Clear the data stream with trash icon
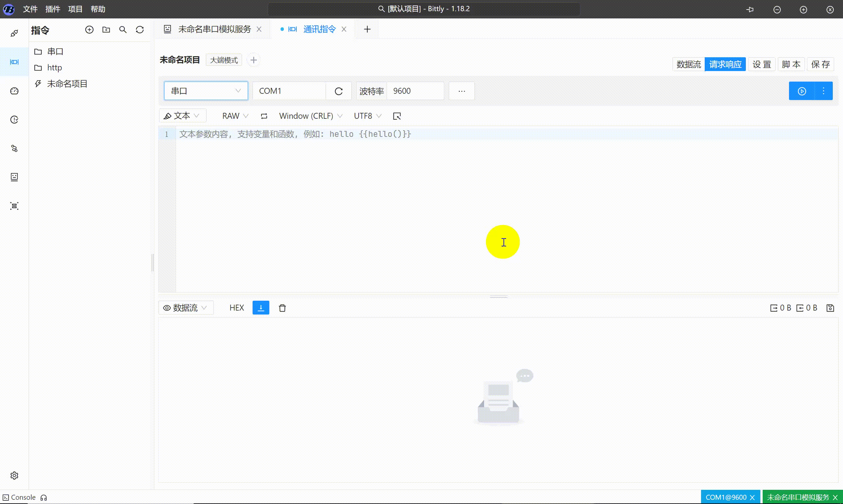The width and height of the screenshot is (843, 504). (282, 308)
